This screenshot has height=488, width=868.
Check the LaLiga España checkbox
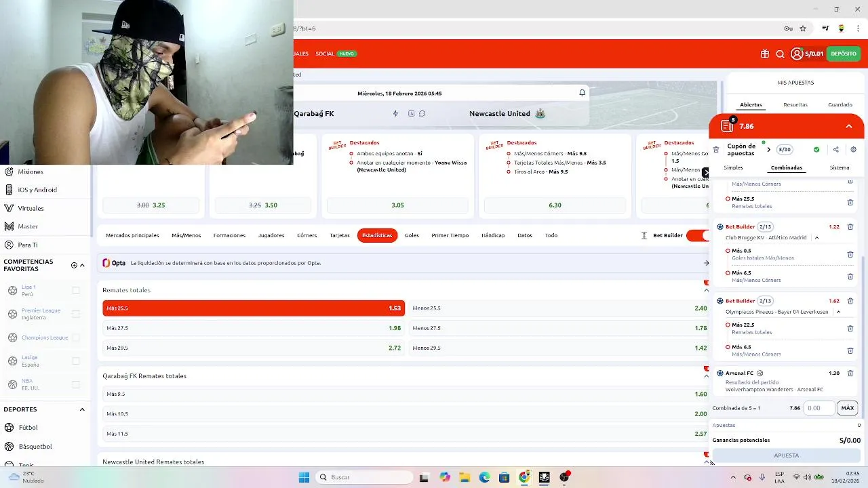76,361
